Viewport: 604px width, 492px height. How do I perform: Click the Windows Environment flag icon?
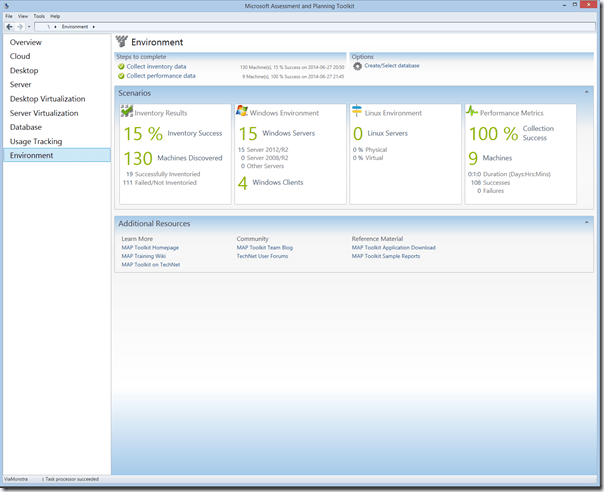click(242, 111)
